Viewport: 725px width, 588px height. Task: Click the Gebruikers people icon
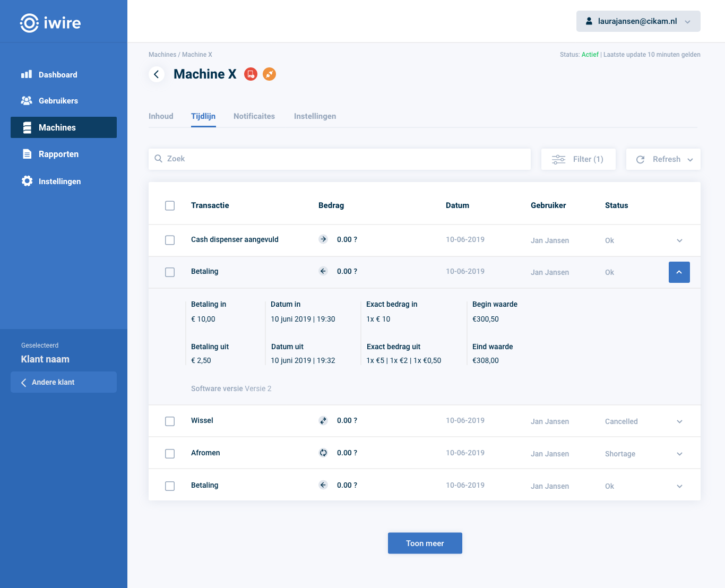point(27,100)
